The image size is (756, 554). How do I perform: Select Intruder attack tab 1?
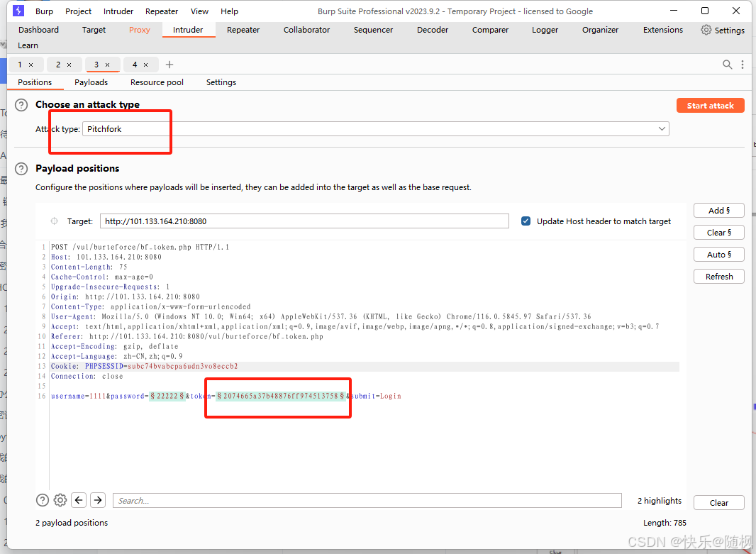20,65
